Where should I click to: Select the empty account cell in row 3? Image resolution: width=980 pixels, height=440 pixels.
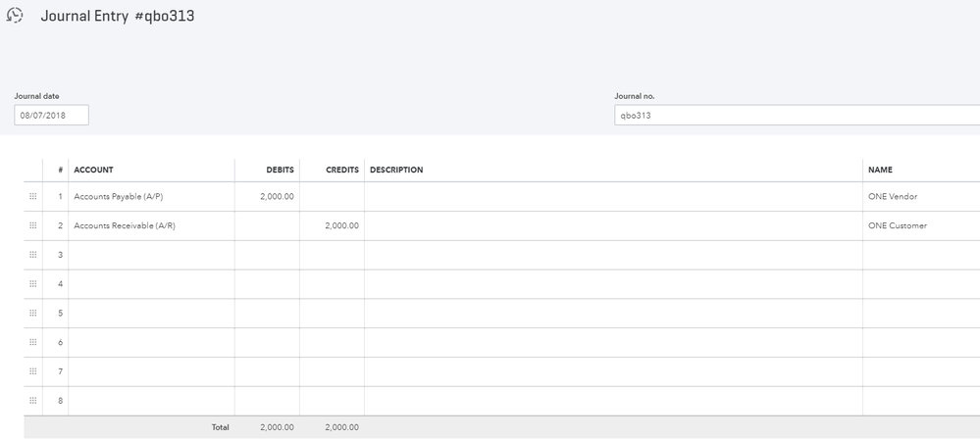point(151,255)
